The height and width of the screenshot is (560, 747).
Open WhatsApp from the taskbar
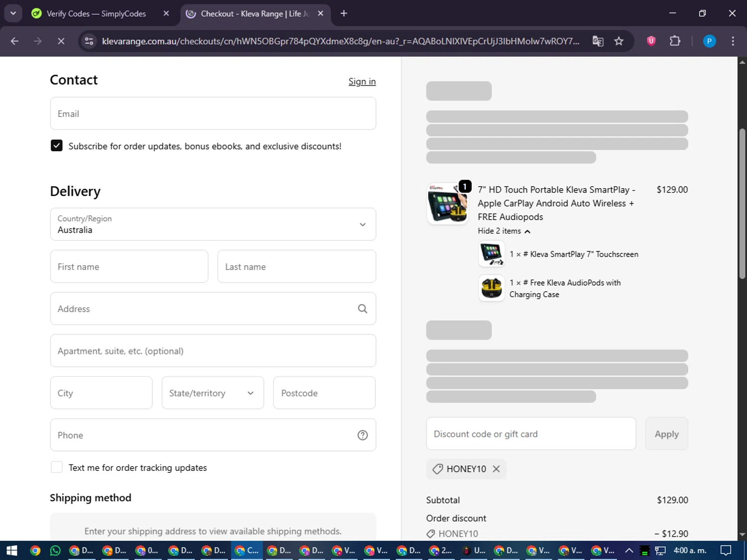55,551
